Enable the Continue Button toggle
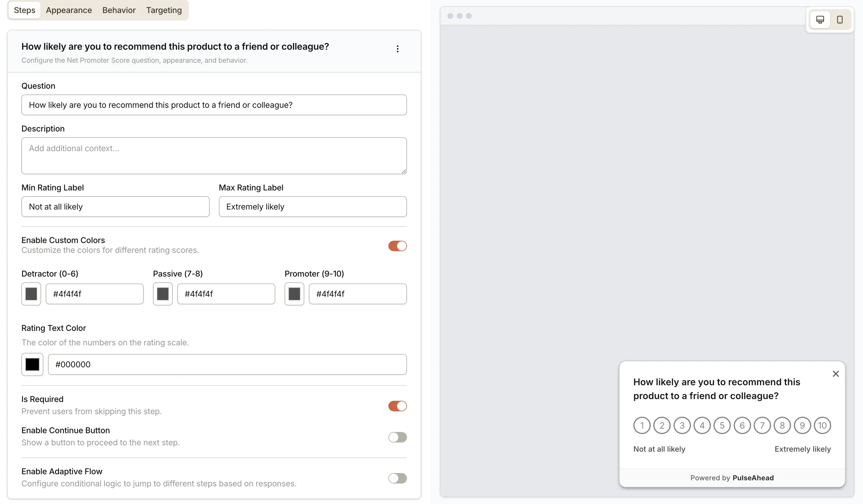This screenshot has height=504, width=863. pyautogui.click(x=397, y=437)
